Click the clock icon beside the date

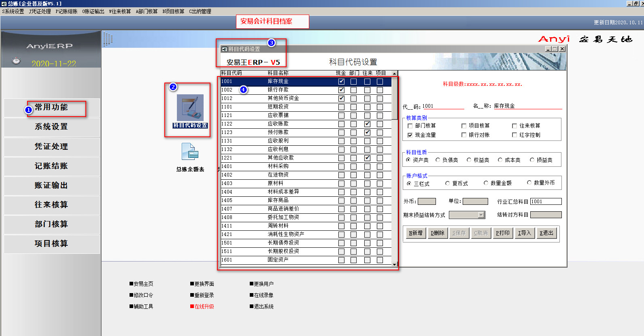(16, 61)
